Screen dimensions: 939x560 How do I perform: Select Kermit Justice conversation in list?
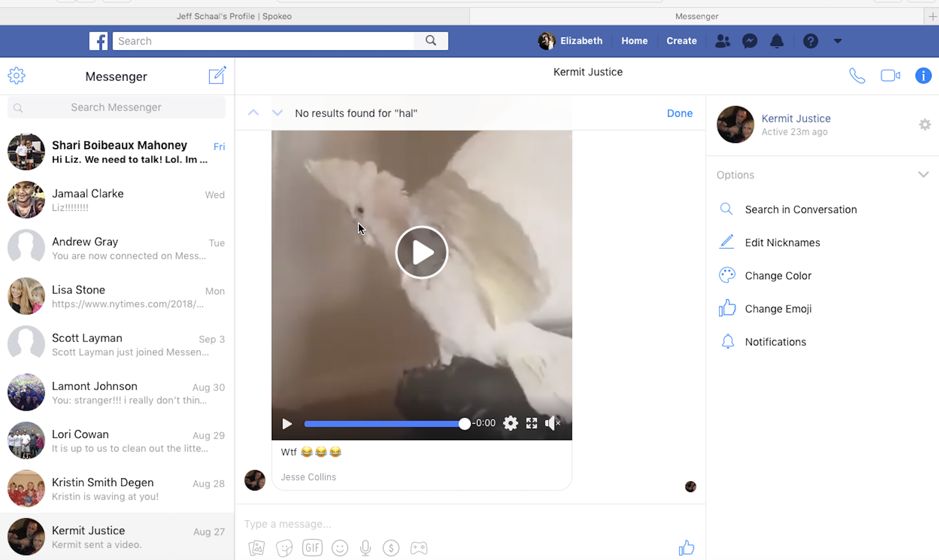(117, 537)
